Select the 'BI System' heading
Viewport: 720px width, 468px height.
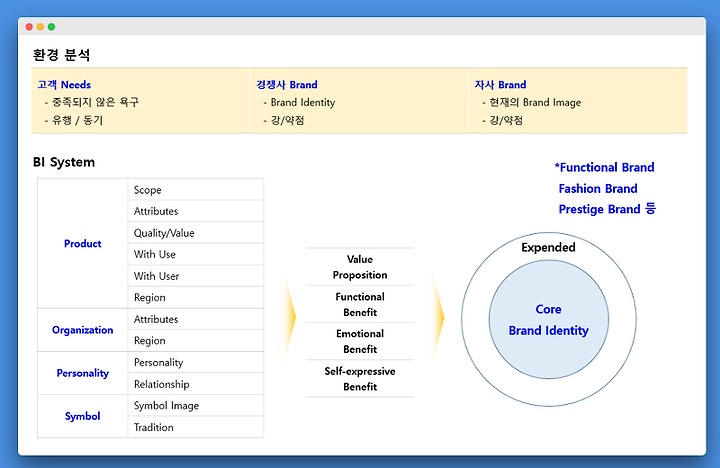click(64, 162)
